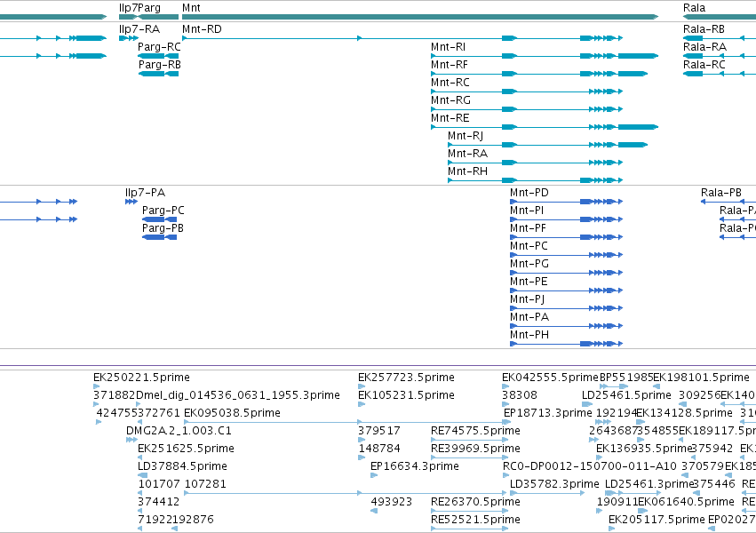
Task: Select the RE52521.5prime EST label
Action: [475, 520]
